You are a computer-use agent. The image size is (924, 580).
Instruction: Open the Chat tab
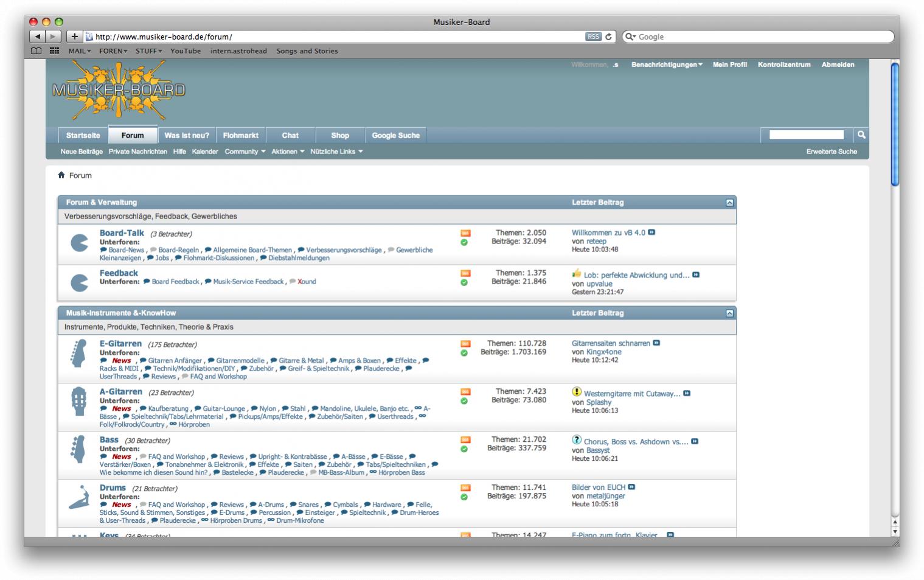coord(290,135)
